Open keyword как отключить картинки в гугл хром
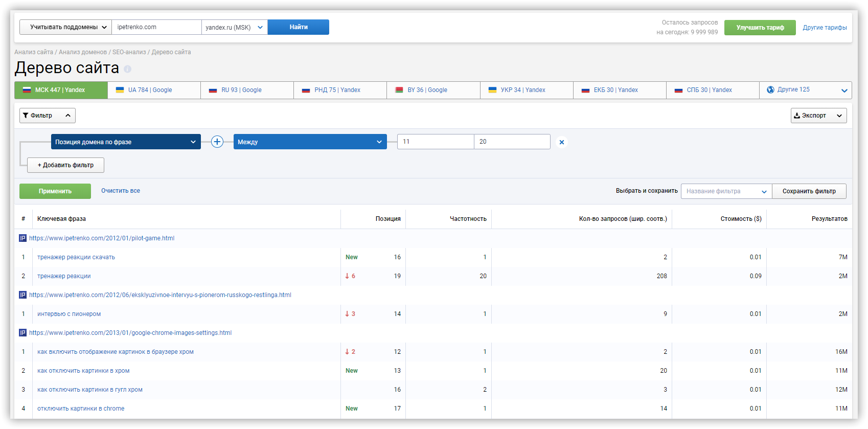 click(90, 390)
